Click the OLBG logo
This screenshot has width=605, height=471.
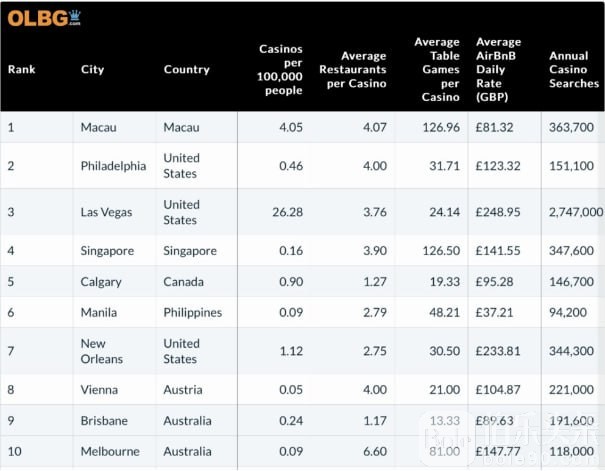tap(44, 18)
